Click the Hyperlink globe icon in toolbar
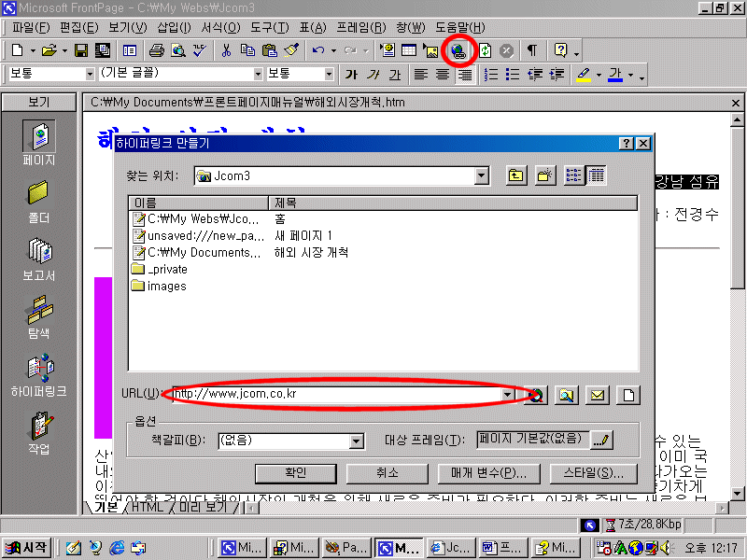 [458, 50]
